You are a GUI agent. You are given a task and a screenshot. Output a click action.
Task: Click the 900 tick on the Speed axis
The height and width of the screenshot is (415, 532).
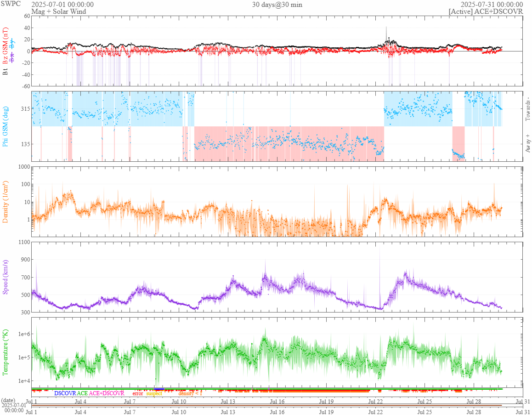pyautogui.click(x=26, y=260)
